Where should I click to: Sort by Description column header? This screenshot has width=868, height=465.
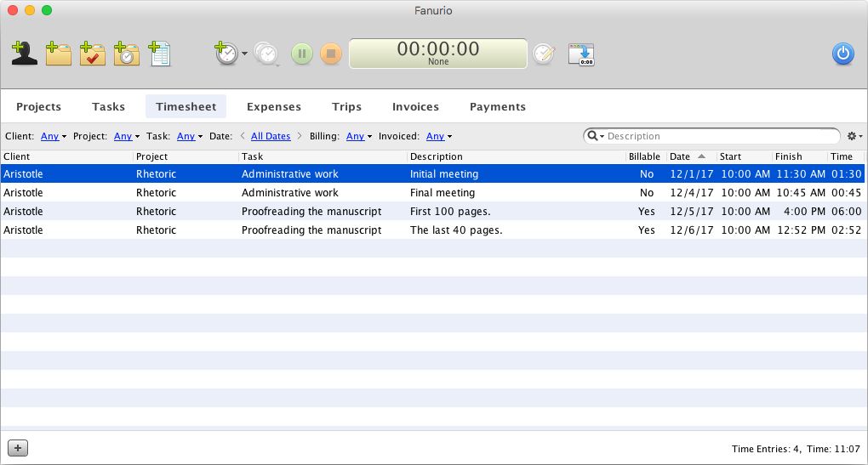click(517, 156)
